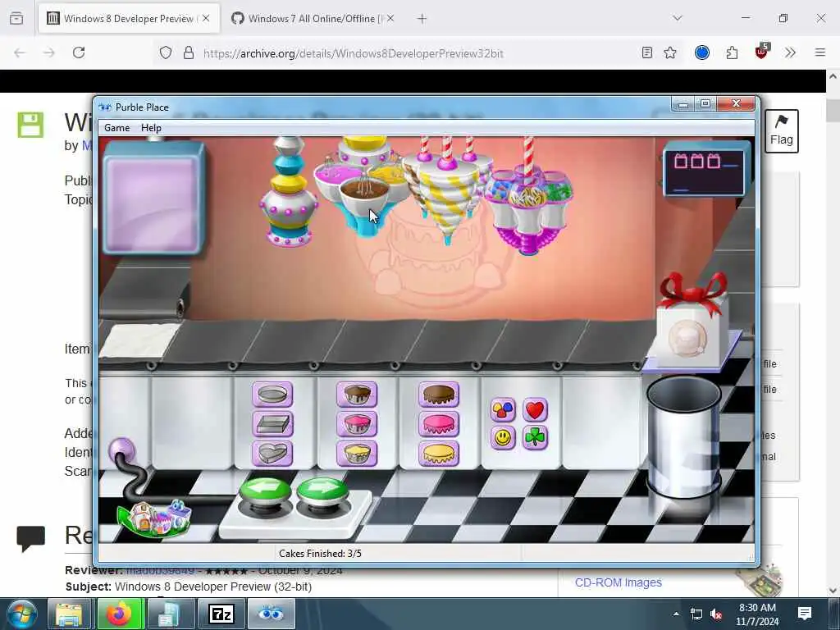The width and height of the screenshot is (840, 630).
Task: Bookmark this page with star icon
Action: click(670, 52)
